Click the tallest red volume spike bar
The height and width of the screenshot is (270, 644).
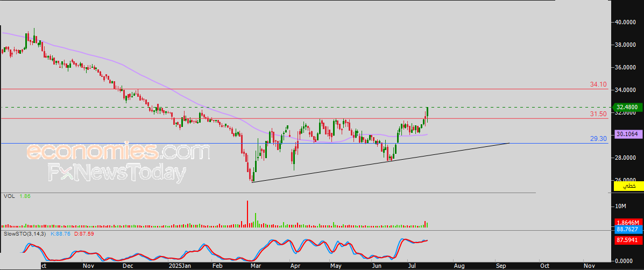click(x=247, y=214)
